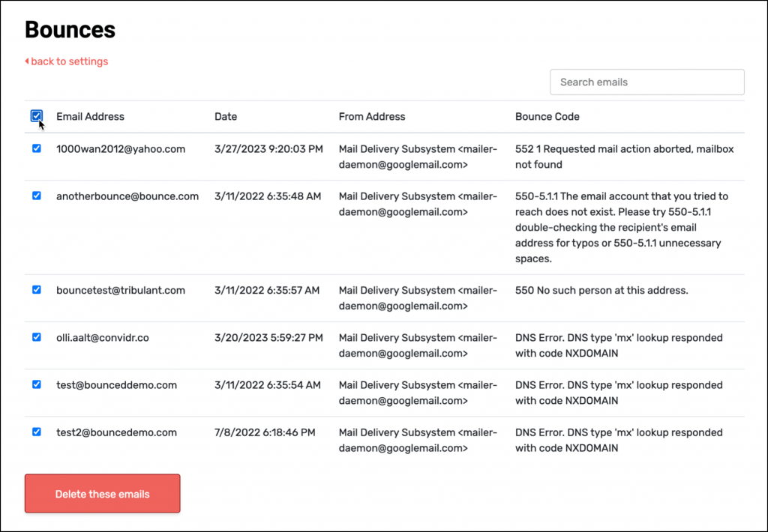Toggle the select-all checkbox in table header
768x532 pixels.
pos(37,115)
